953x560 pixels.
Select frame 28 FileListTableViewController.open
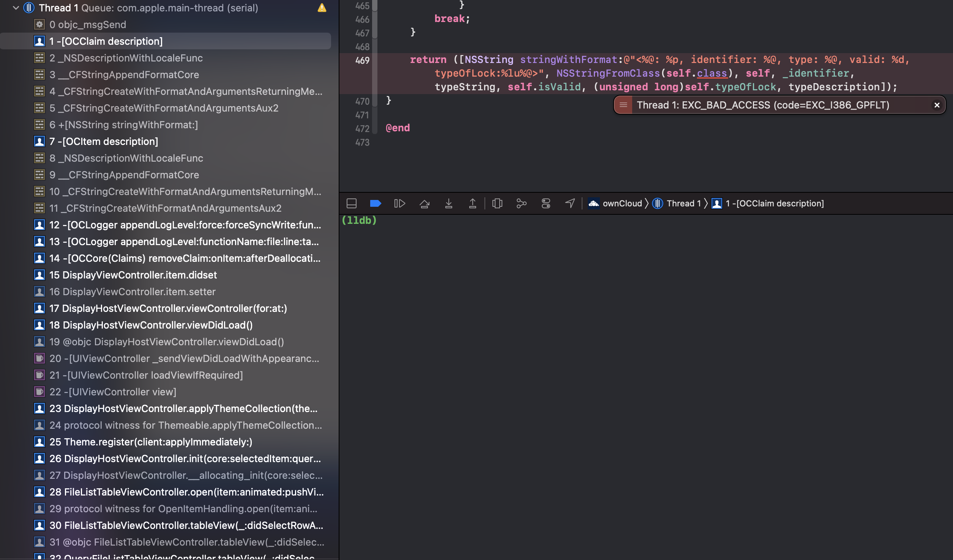click(x=166, y=492)
